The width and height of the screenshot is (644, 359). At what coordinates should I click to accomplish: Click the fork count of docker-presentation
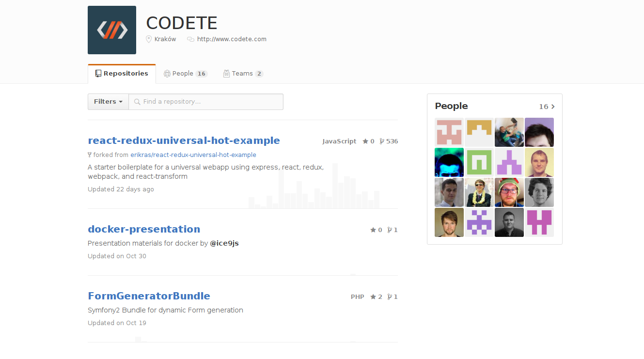(393, 230)
